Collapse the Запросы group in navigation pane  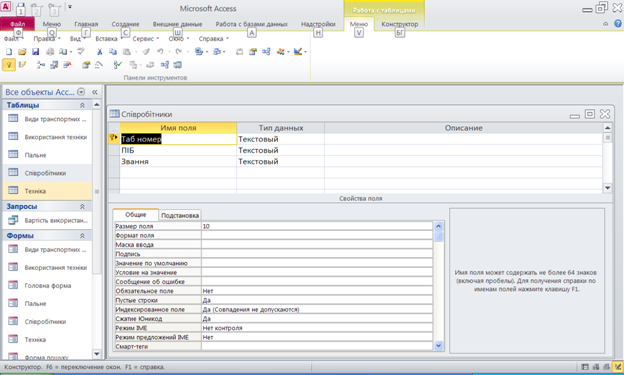82,206
